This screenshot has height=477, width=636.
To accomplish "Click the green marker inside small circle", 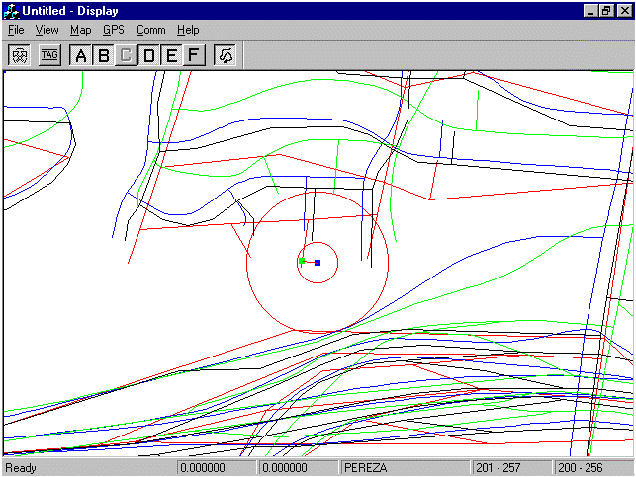I will 302,261.
